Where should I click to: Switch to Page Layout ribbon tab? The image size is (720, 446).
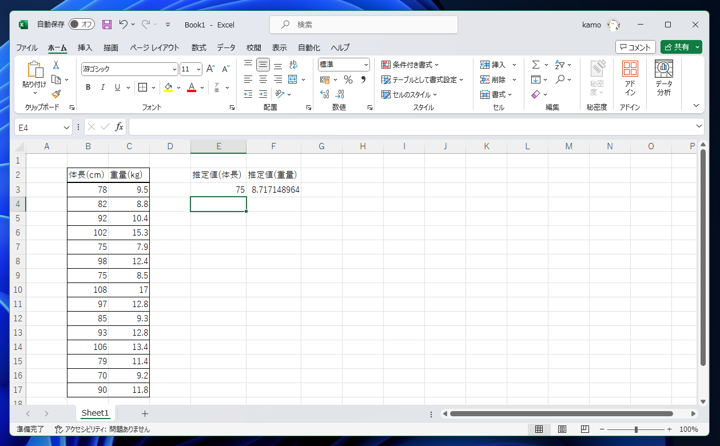click(x=154, y=47)
